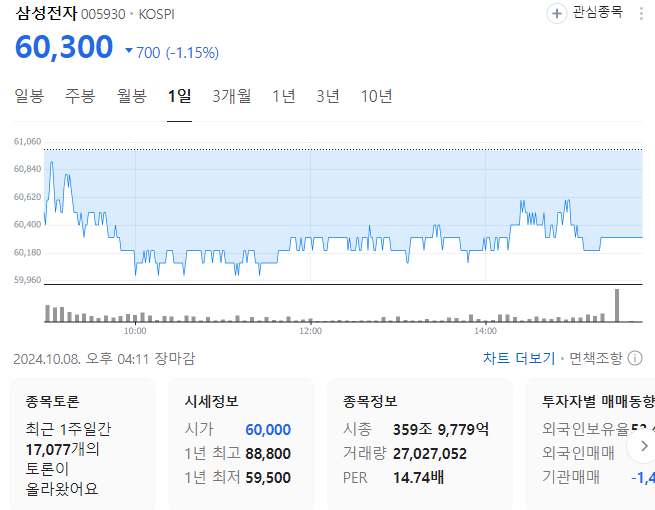Viewport: 655px width, 510px height.
Task: Switch to the 주봉 weekly candle tab
Action: click(x=80, y=96)
